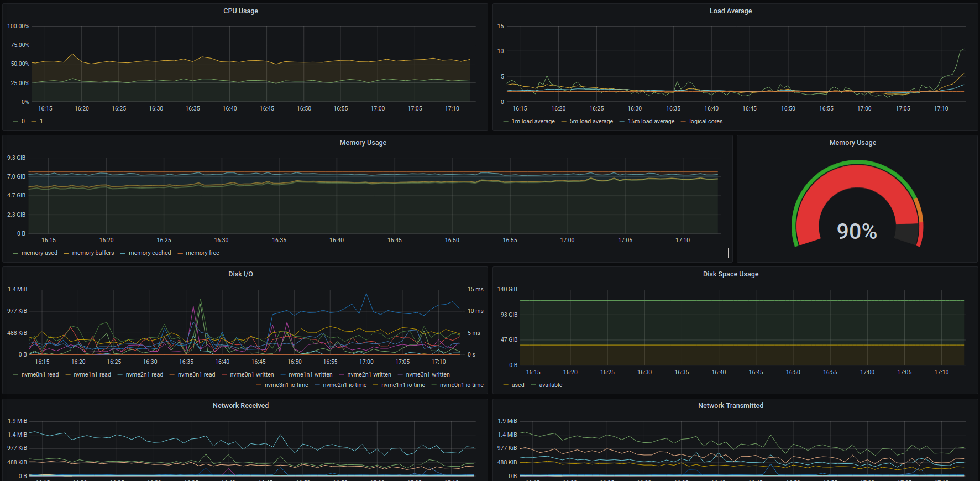980x481 pixels.
Task: Toggle the memory buffers legend entry
Action: (93, 253)
